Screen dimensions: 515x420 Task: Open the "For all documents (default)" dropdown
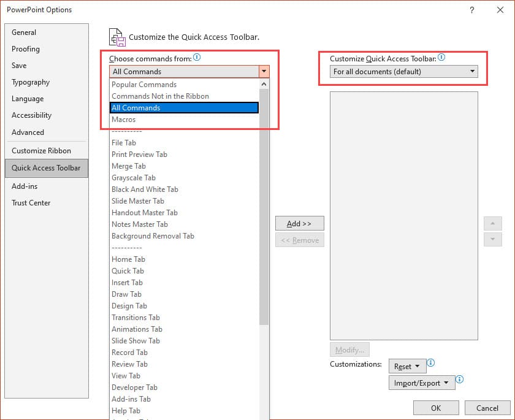tap(473, 71)
